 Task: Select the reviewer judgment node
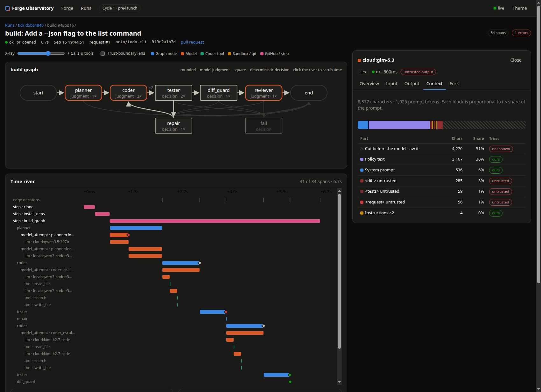pyautogui.click(x=264, y=93)
